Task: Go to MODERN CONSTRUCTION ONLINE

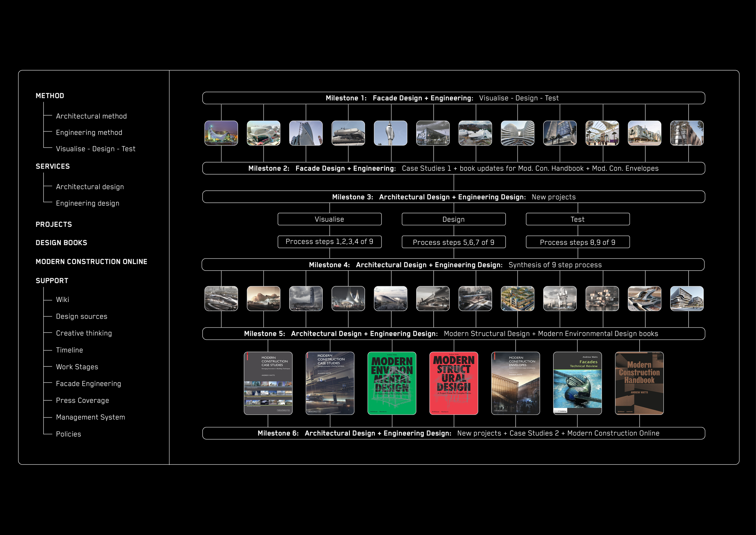Action: pyautogui.click(x=91, y=261)
